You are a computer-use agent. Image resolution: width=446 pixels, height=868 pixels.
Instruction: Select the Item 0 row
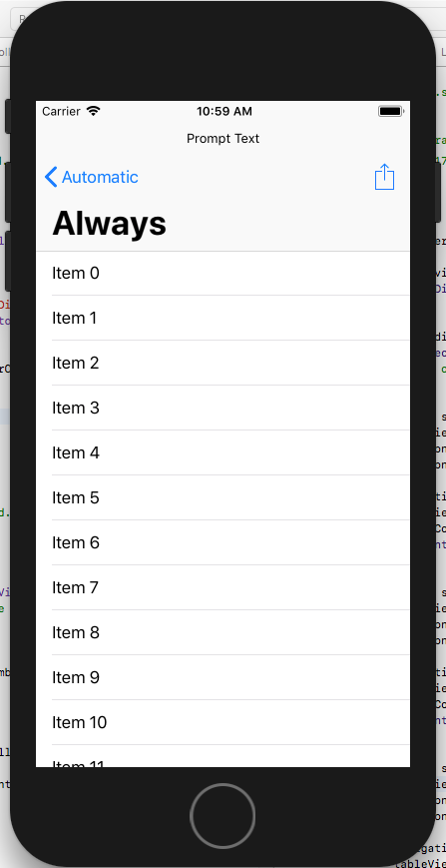coord(223,274)
